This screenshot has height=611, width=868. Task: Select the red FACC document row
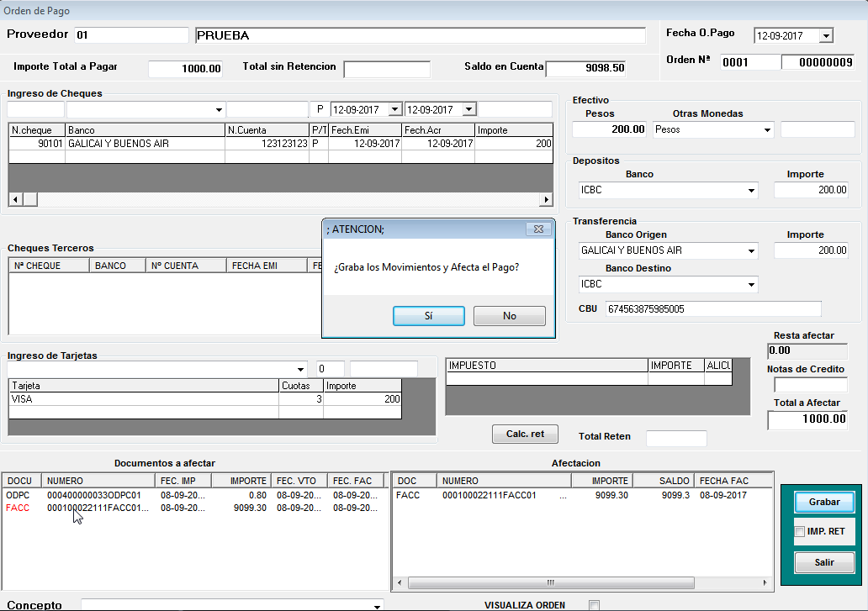pos(194,508)
